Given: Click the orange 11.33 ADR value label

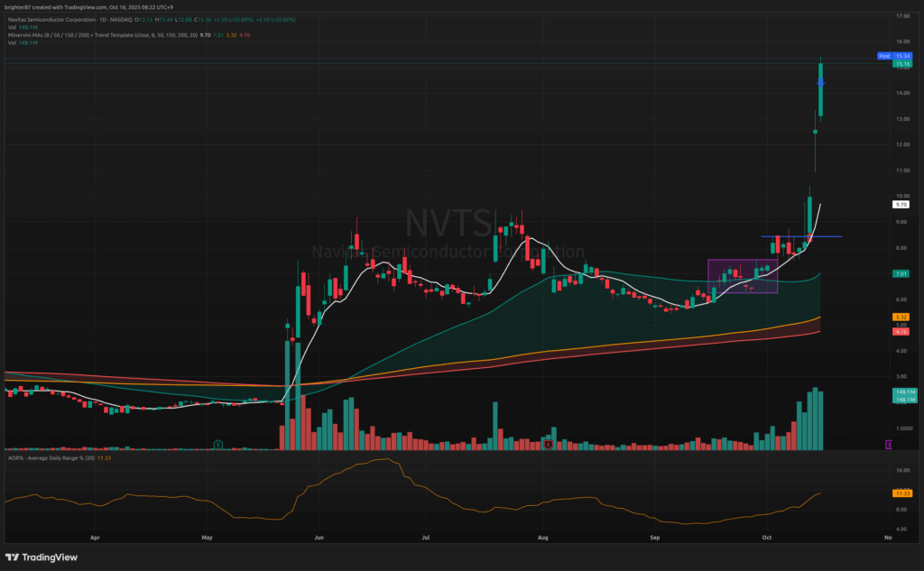Looking at the screenshot, I should click(x=901, y=493).
